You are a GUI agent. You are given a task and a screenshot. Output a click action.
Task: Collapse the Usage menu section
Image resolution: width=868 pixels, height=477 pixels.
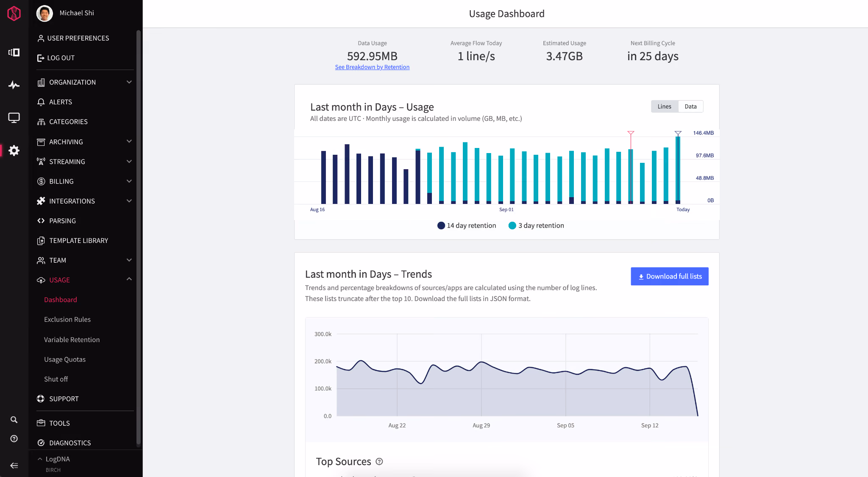pos(85,280)
